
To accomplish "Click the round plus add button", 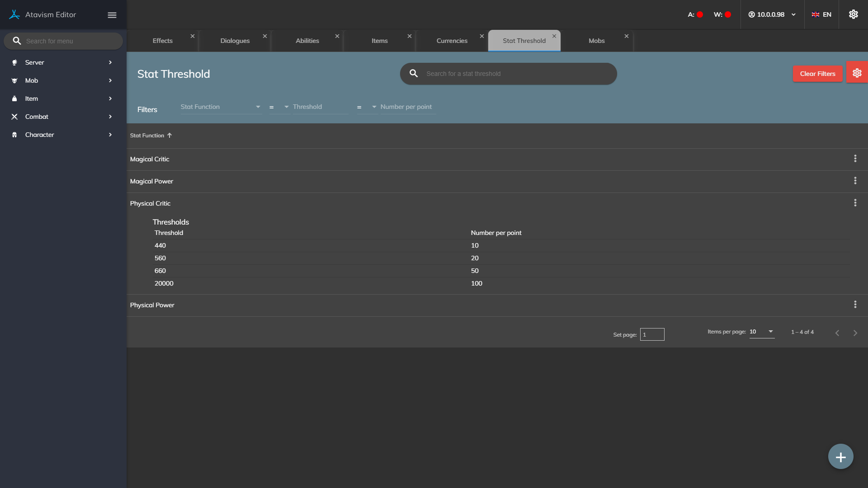I will click(x=840, y=457).
